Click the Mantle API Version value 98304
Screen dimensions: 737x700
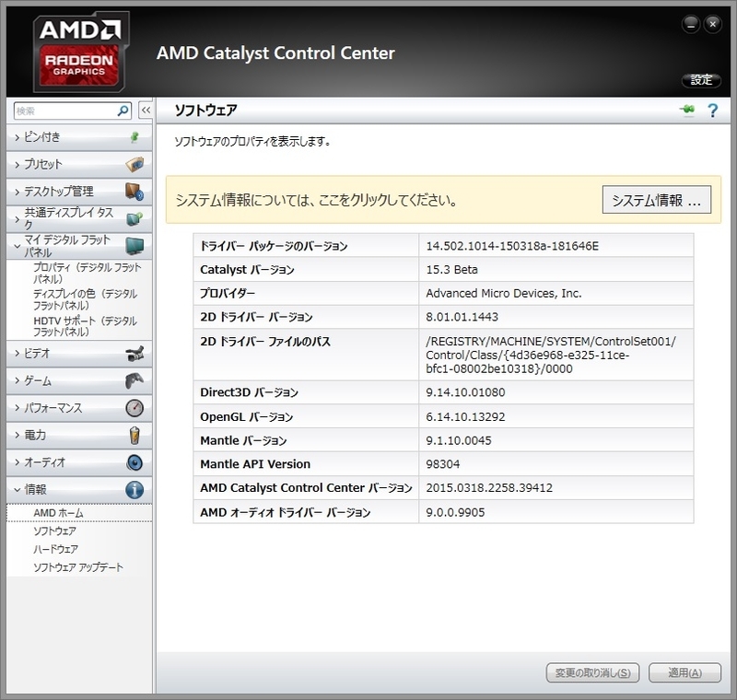coord(443,464)
